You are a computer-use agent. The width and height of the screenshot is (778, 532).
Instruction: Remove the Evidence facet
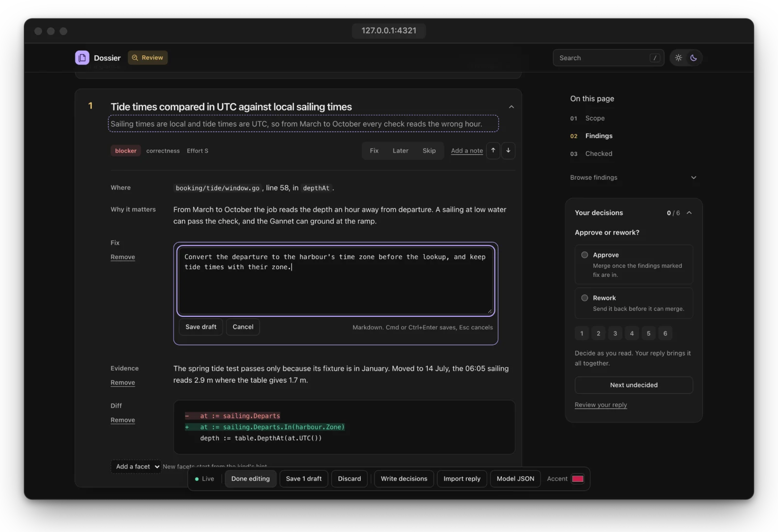click(x=123, y=382)
